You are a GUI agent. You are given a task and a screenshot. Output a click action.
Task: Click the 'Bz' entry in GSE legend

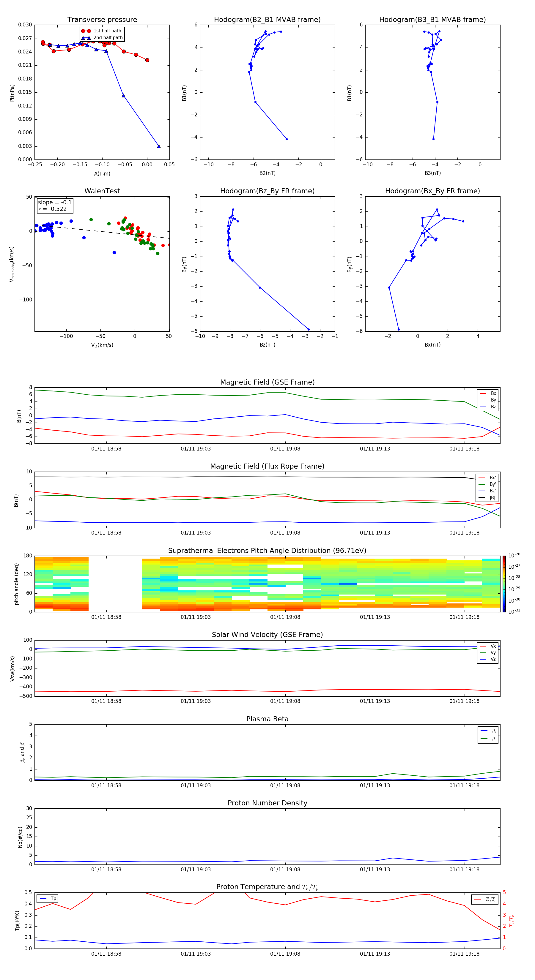pyautogui.click(x=488, y=407)
